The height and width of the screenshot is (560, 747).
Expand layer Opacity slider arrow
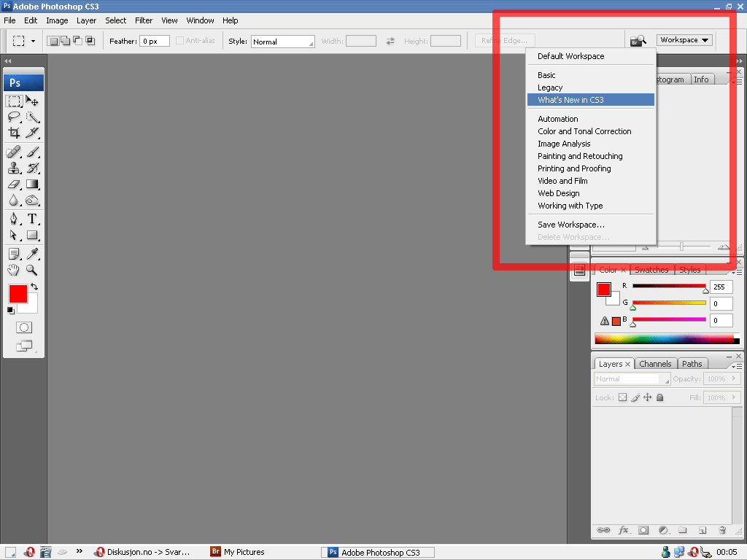pos(734,378)
